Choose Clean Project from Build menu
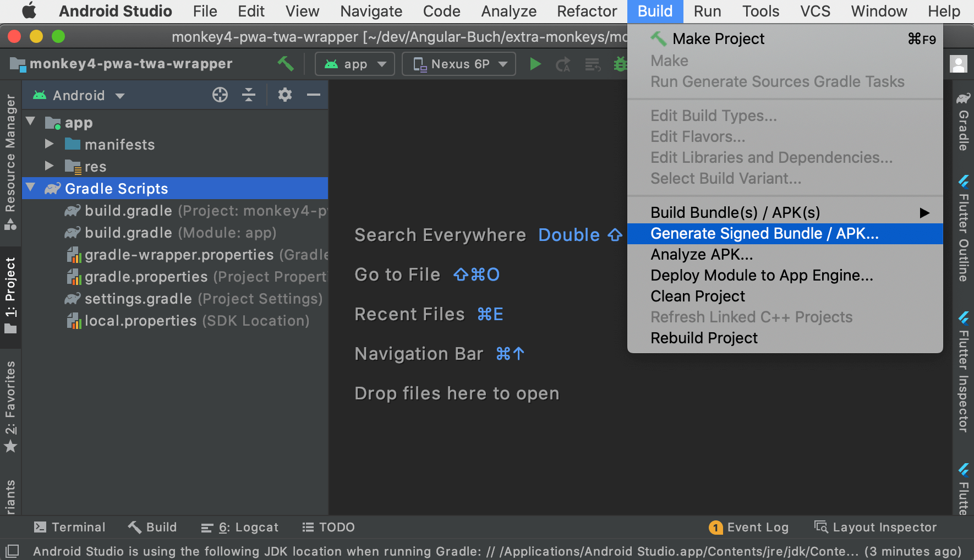Viewport: 974px width, 560px height. [x=785, y=296]
